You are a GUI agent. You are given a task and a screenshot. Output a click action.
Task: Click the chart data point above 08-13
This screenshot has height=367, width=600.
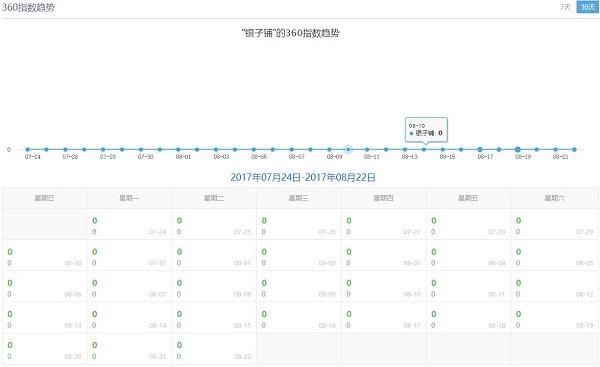coord(405,150)
